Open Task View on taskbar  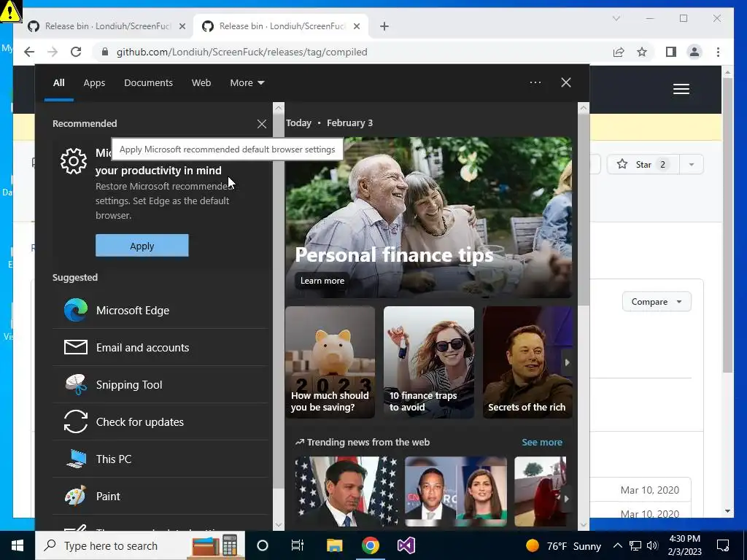coord(298,545)
